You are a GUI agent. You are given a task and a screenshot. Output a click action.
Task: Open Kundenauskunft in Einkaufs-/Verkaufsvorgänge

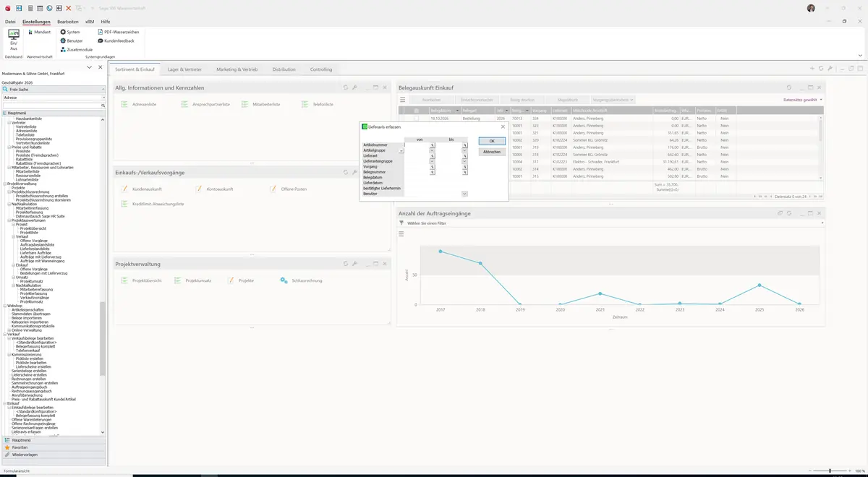[140, 189]
